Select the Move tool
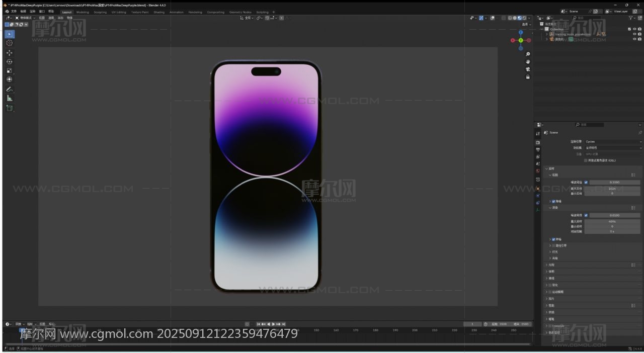Viewport: 644px width, 353px height. 10,53
